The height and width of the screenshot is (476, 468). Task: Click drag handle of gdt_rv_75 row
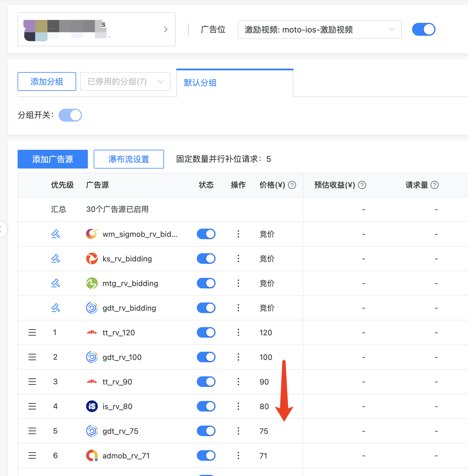(x=32, y=431)
